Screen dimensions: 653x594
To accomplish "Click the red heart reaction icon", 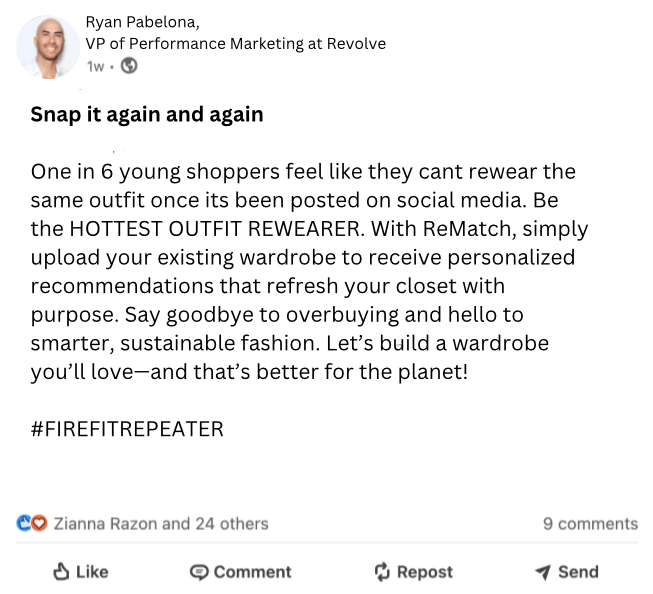I will tap(39, 523).
